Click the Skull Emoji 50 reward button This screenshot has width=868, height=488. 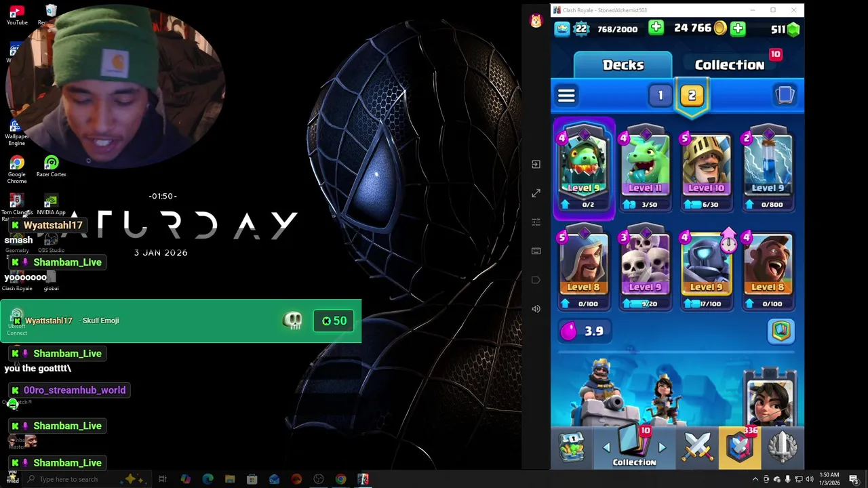pyautogui.click(x=333, y=321)
